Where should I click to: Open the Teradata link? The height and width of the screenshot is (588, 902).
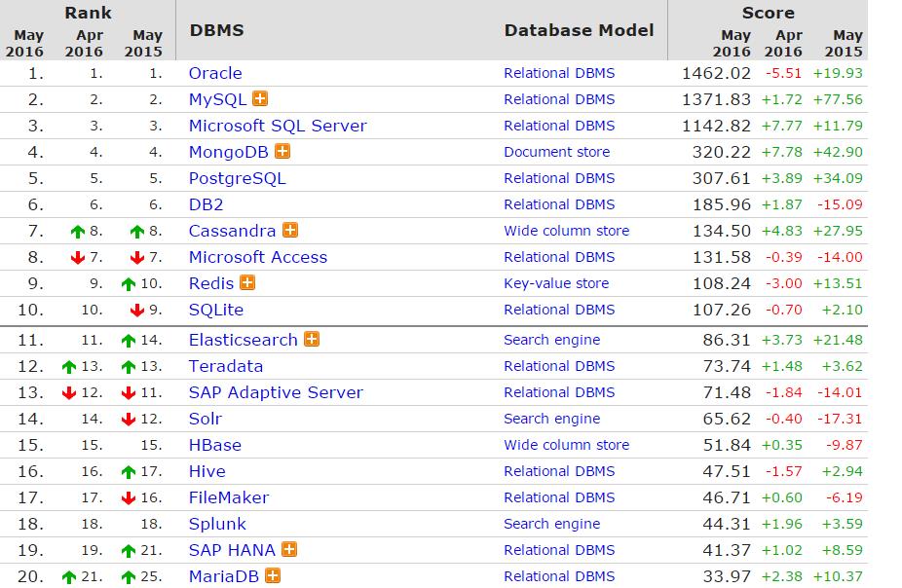226,366
